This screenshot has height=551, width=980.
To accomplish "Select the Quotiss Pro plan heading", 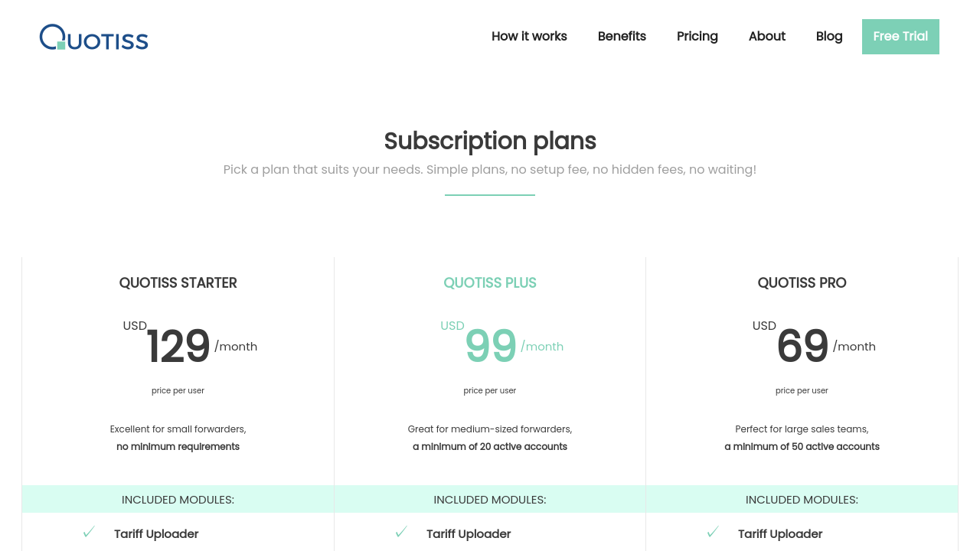I will 802,283.
